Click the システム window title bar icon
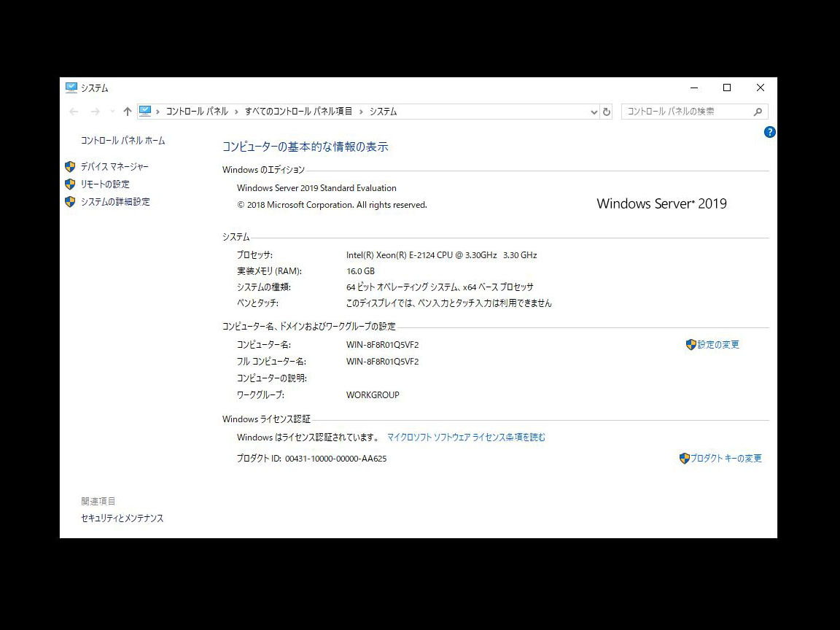The height and width of the screenshot is (630, 840). pos(71,87)
